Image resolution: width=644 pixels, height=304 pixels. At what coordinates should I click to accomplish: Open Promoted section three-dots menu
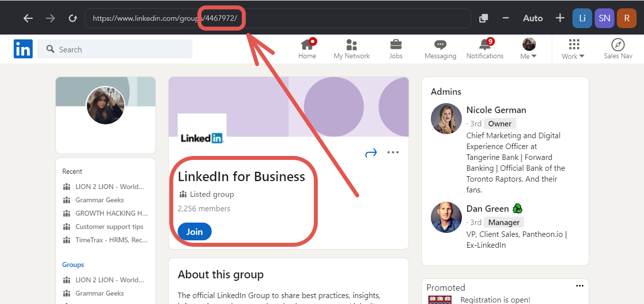click(x=579, y=286)
